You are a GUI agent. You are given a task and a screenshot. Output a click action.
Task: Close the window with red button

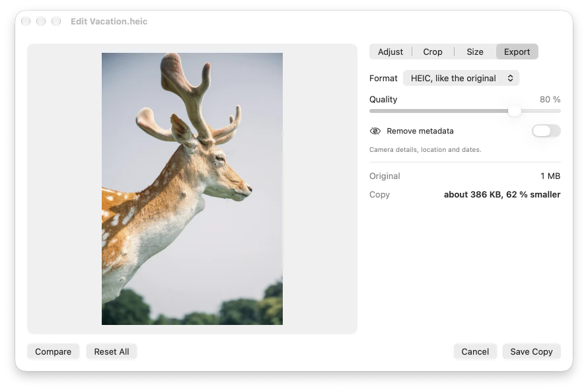click(26, 21)
